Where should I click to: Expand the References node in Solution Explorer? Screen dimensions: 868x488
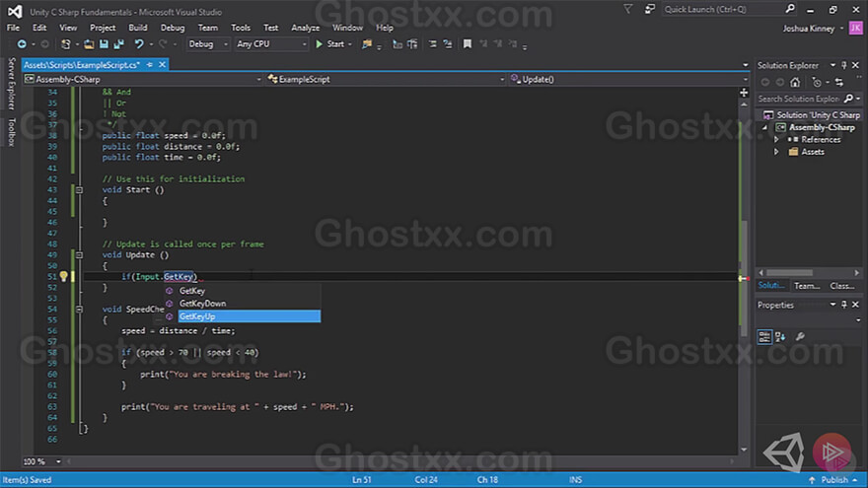coord(776,139)
